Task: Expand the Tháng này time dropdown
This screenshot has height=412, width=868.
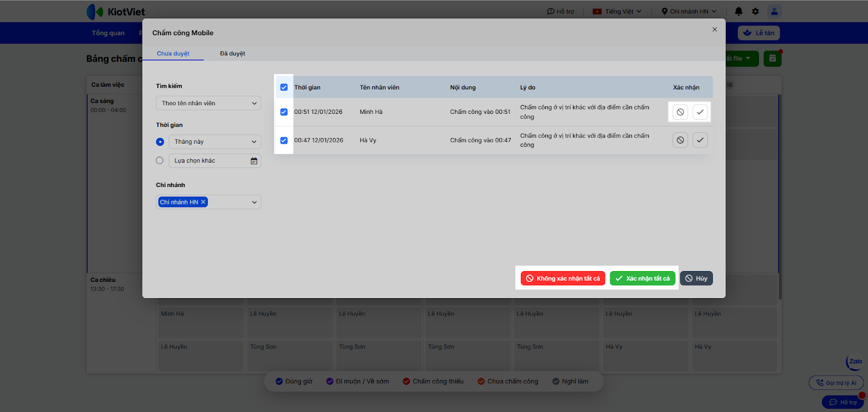Action: click(x=215, y=142)
